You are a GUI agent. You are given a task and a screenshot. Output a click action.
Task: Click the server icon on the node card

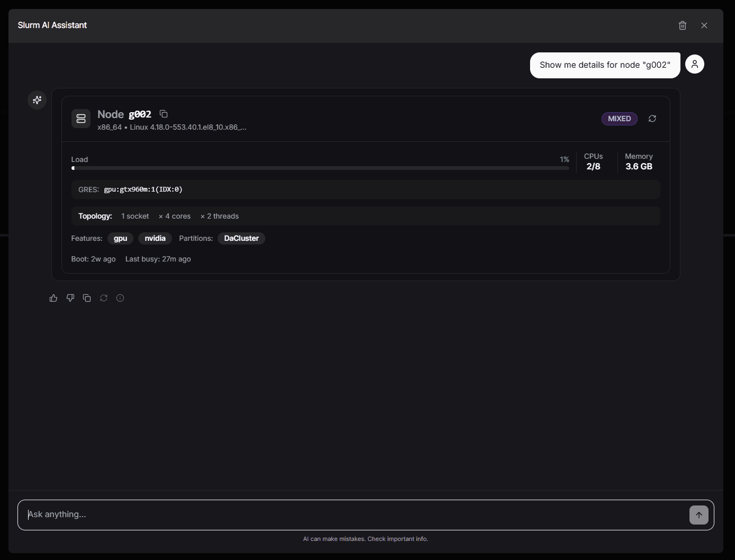click(x=80, y=119)
